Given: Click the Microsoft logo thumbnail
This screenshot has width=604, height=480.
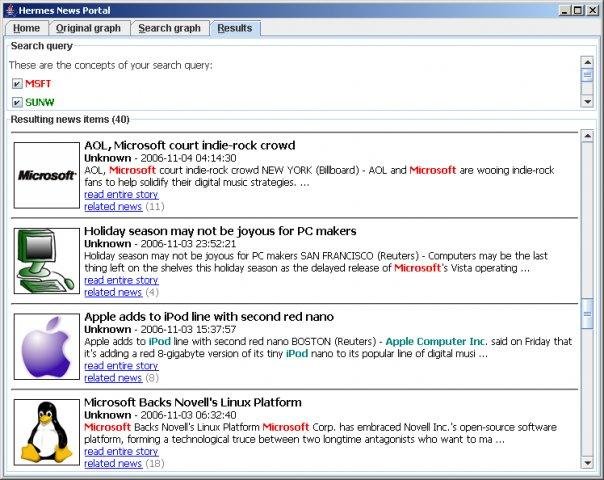Looking at the screenshot, I should point(47,175).
